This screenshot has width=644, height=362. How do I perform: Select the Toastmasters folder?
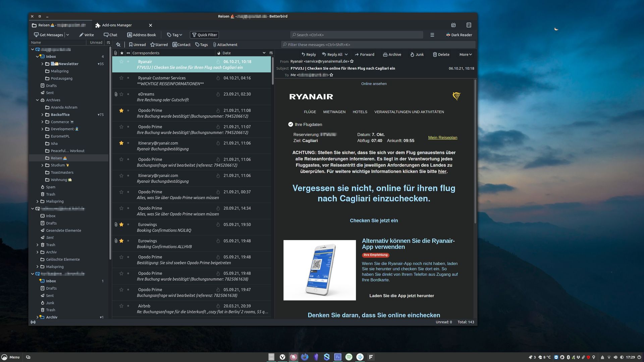coord(62,173)
